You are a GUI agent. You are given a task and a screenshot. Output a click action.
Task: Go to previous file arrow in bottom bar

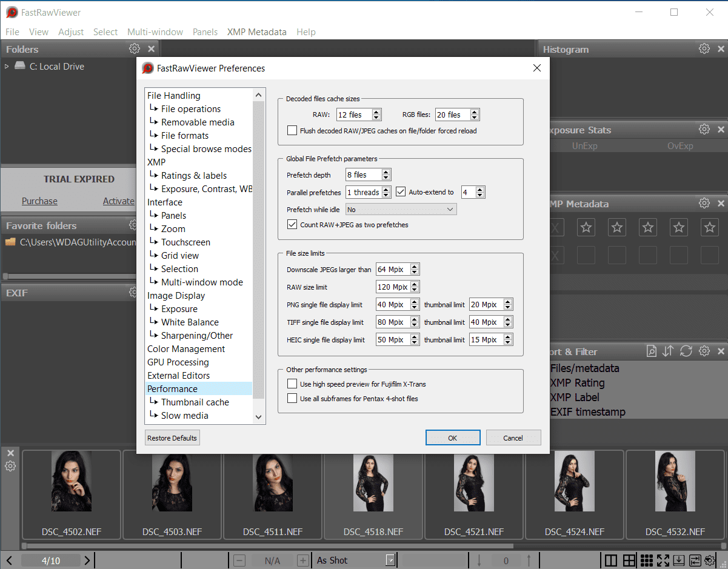[x=10, y=561]
